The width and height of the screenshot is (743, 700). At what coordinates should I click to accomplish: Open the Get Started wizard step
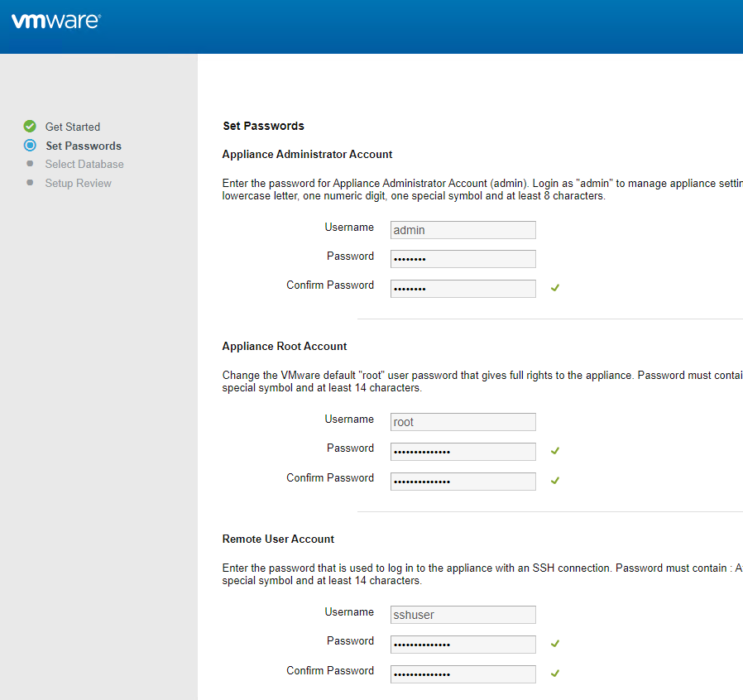pyautogui.click(x=73, y=127)
